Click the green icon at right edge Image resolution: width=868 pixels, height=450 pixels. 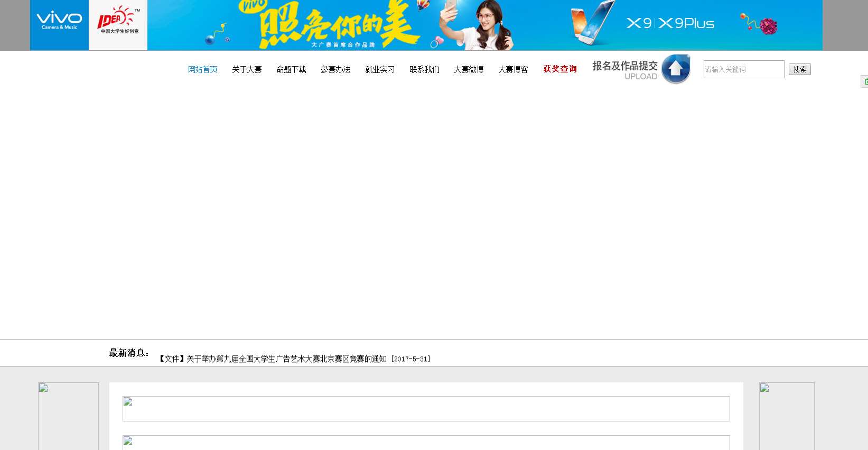[x=865, y=81]
